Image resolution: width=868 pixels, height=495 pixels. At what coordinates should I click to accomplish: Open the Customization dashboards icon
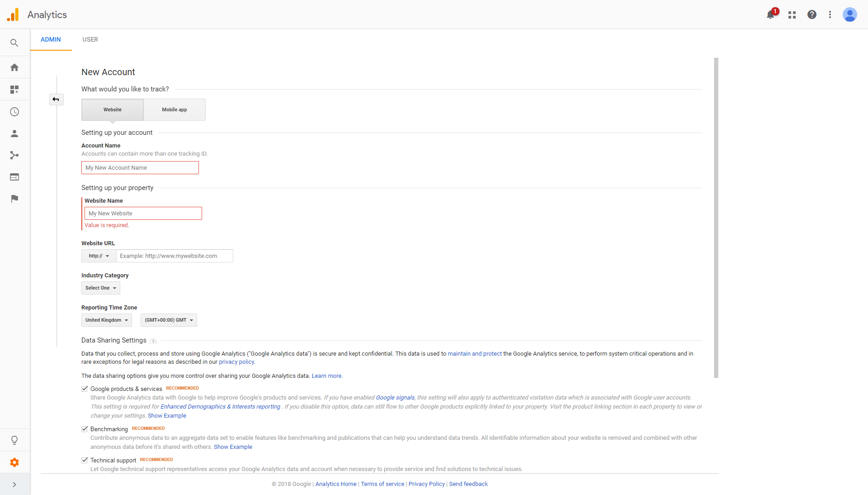click(14, 90)
